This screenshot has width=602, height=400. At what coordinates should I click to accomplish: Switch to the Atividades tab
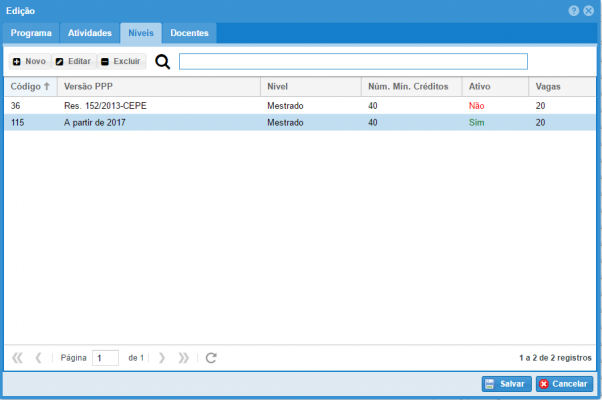(89, 33)
